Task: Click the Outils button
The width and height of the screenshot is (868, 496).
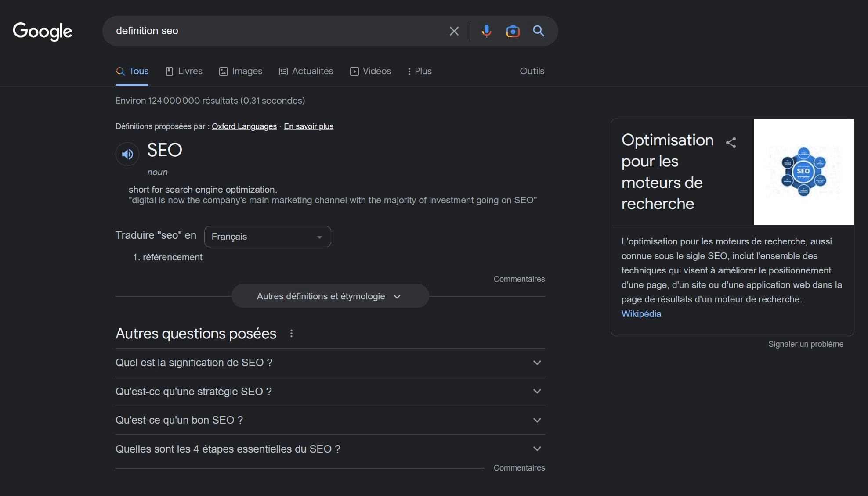Action: coord(532,71)
